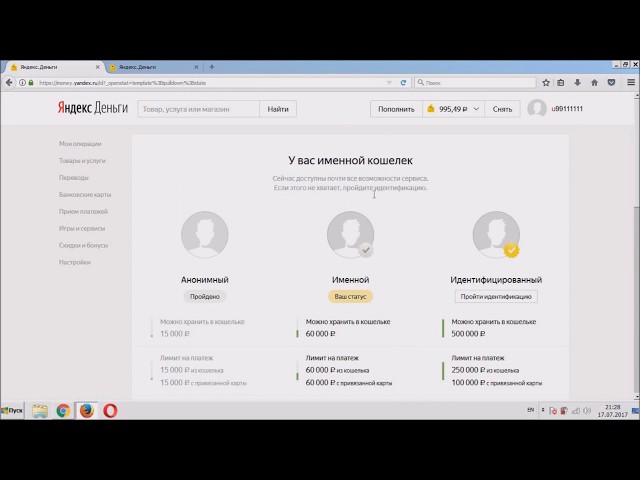Close the second Яндекс.Деньги tab
640x480 pixels.
pyautogui.click(x=196, y=67)
